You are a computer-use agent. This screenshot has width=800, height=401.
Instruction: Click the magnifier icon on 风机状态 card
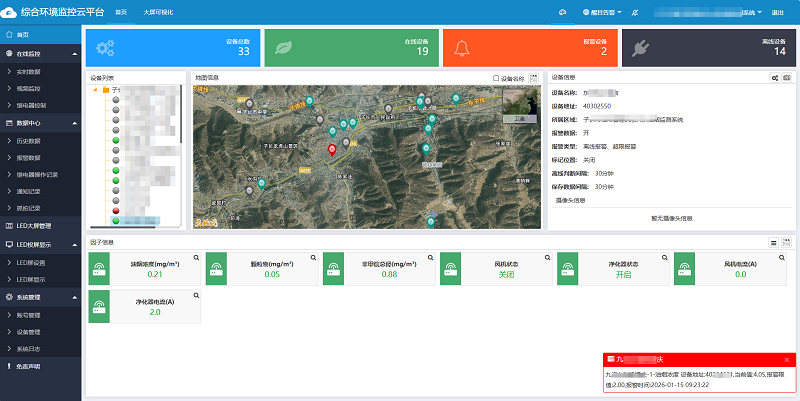547,257
